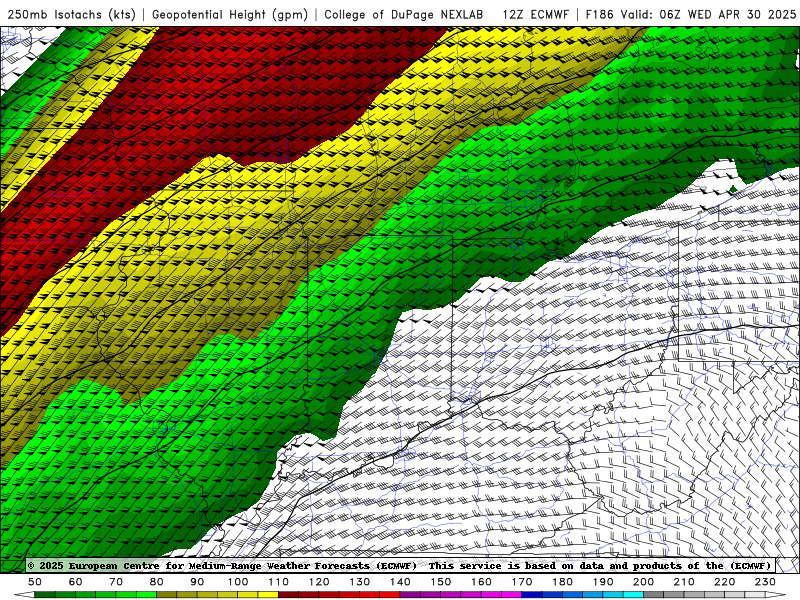The height and width of the screenshot is (600, 800).
Task: Click the 230 label on the color scale
Action: point(765,582)
